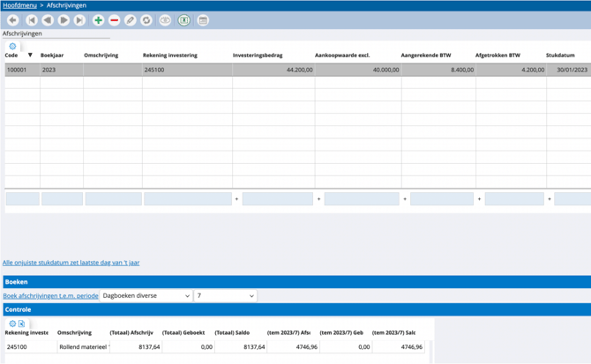Screen dimensions: 591x364
Task: Go to the previous record
Action: coord(48,20)
